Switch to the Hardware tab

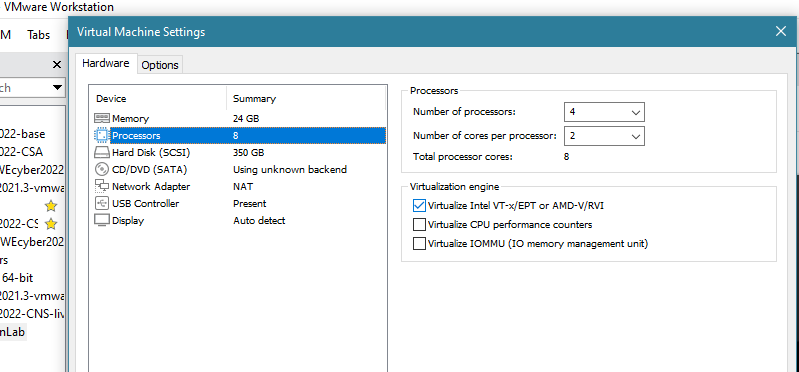point(106,63)
